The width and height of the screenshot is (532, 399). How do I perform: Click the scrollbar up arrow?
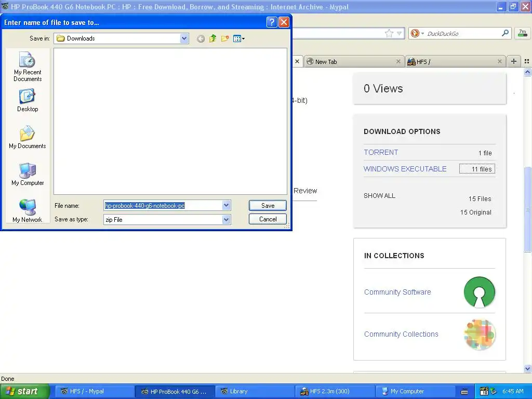tap(527, 72)
